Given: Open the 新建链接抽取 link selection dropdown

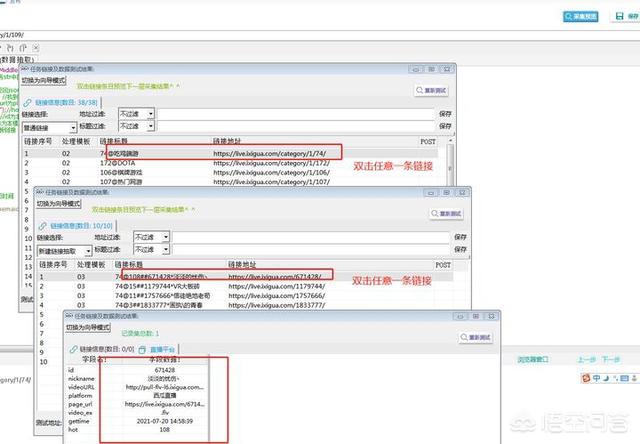Looking at the screenshot, I should (x=88, y=252).
